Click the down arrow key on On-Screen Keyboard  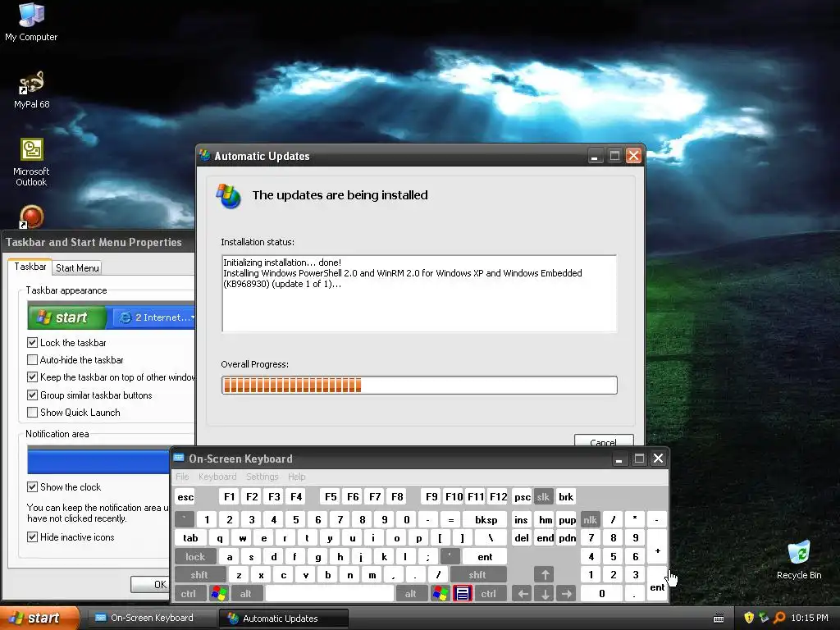click(x=545, y=594)
